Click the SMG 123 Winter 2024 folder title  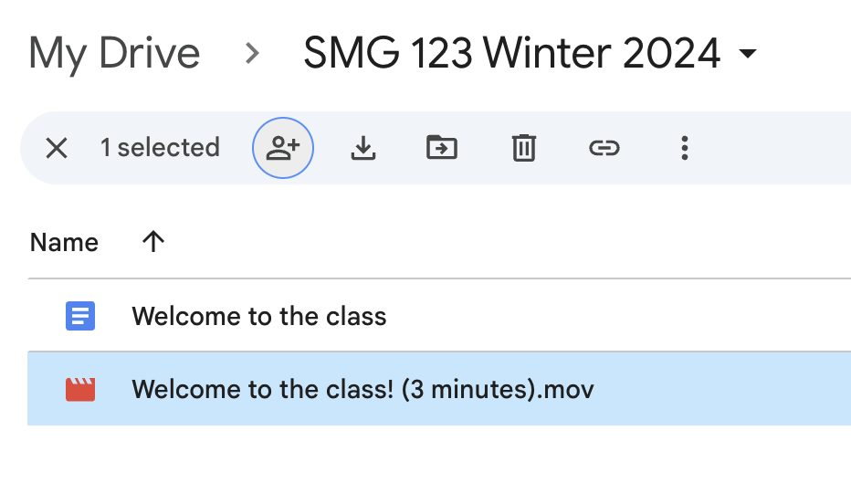coord(511,54)
